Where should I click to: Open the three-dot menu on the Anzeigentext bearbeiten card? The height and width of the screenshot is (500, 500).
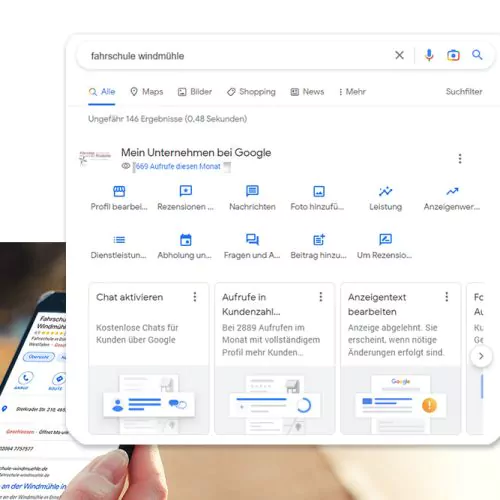pyautogui.click(x=447, y=297)
